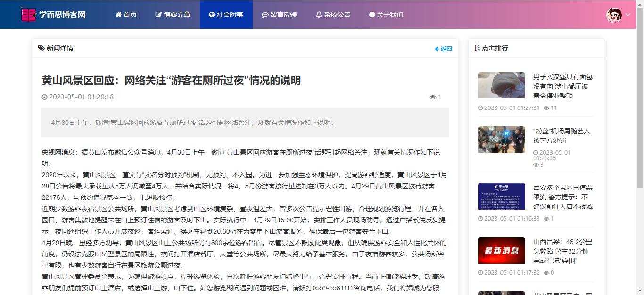
Task: Click the tags icon next to 新闻详情
Action: point(41,48)
